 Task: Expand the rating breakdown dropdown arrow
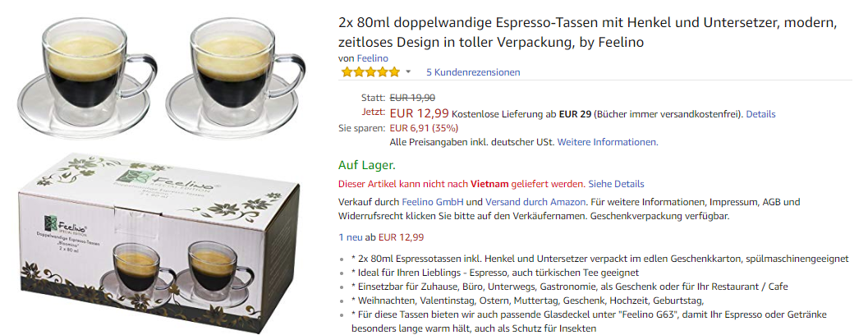pyautogui.click(x=408, y=72)
